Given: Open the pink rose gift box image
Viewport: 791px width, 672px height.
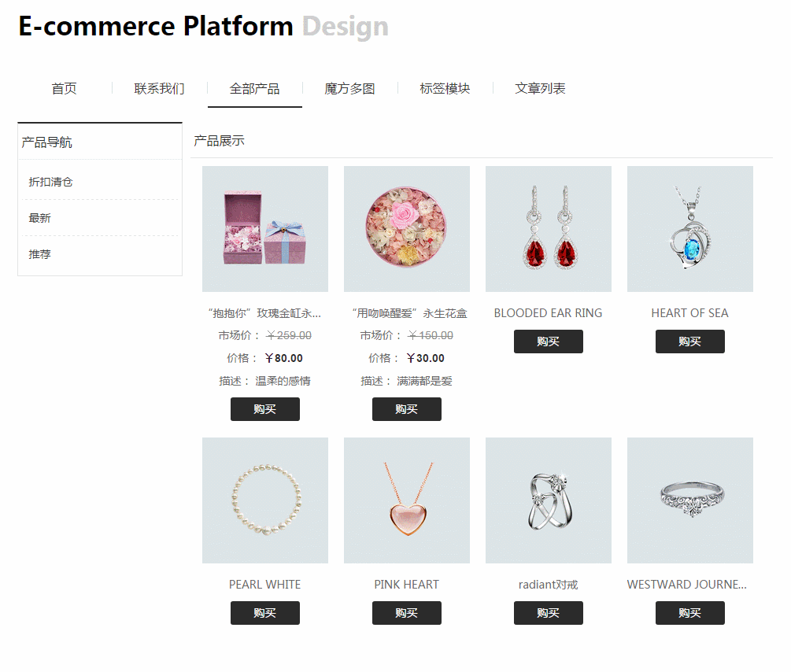Looking at the screenshot, I should [x=265, y=229].
